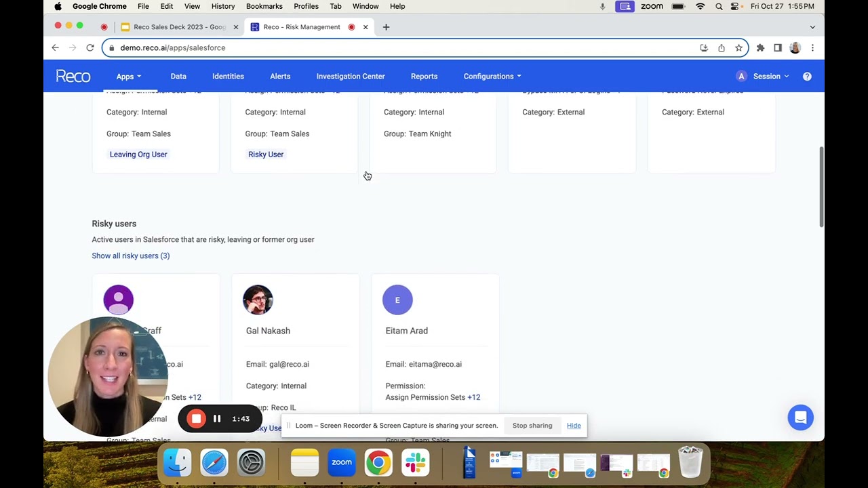Open Safari from the Dock
868x488 pixels.
coord(214,462)
